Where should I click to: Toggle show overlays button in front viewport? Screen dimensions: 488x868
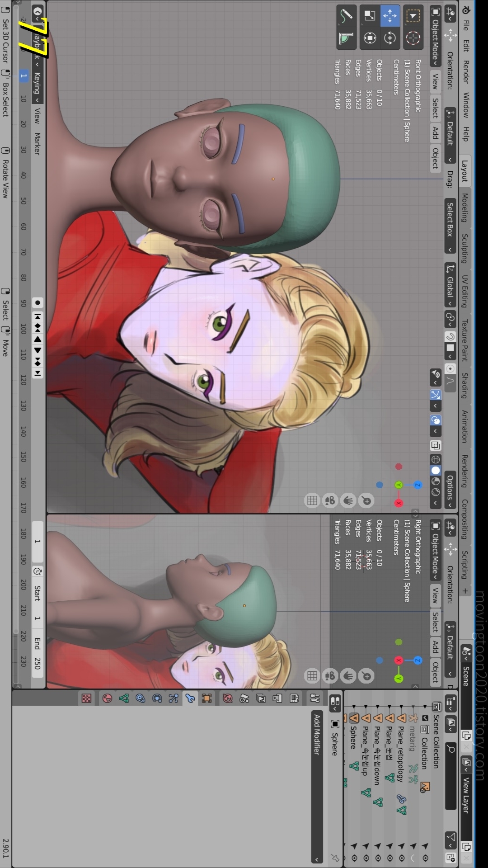pyautogui.click(x=436, y=420)
